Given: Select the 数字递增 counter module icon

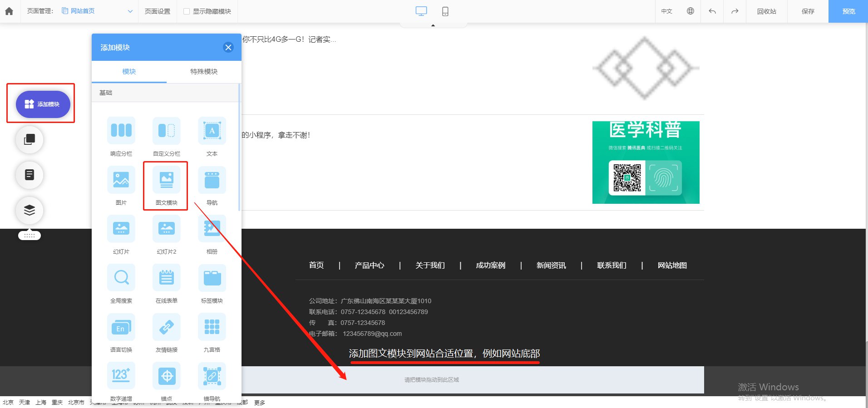Looking at the screenshot, I should tap(121, 376).
